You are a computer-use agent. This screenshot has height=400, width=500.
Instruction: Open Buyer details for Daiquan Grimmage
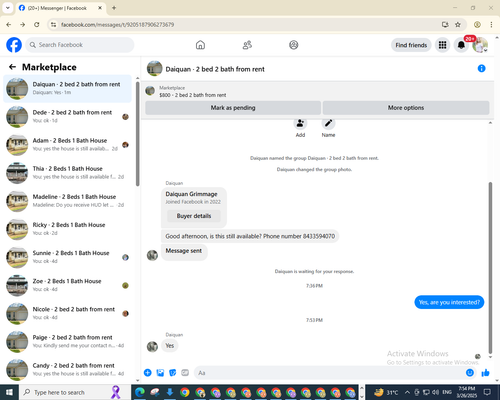click(x=194, y=216)
